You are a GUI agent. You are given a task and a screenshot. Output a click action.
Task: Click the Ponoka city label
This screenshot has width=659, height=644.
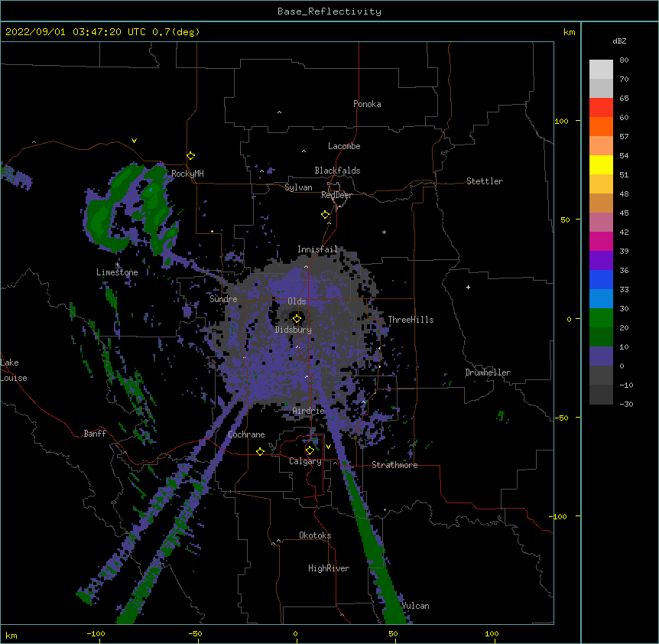point(367,104)
